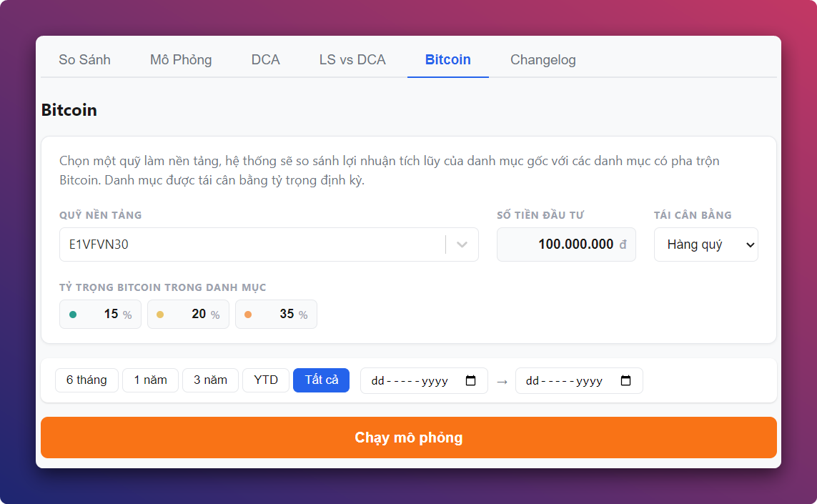This screenshot has height=504, width=817.
Task: Select the 6 tháng time range
Action: [x=86, y=380]
